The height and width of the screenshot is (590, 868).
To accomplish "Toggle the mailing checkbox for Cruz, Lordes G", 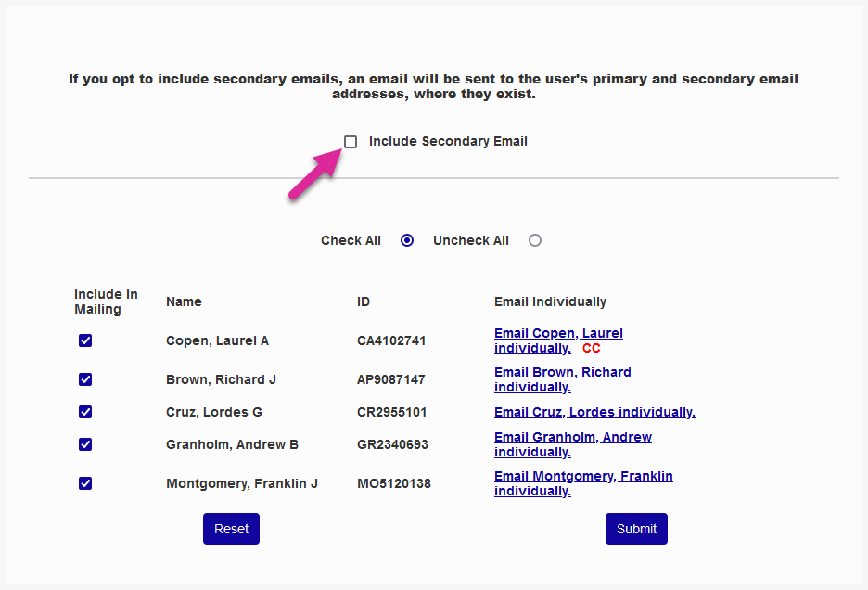I will [x=85, y=412].
